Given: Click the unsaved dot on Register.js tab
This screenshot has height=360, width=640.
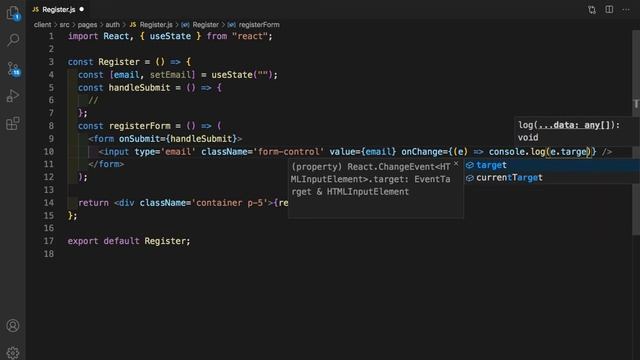Looking at the screenshot, I should pos(82,9).
